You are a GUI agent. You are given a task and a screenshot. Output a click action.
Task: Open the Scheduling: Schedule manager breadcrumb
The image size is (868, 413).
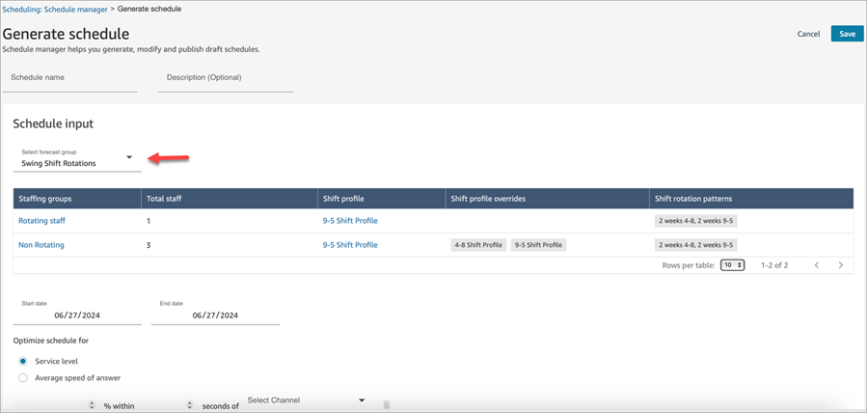click(x=54, y=10)
